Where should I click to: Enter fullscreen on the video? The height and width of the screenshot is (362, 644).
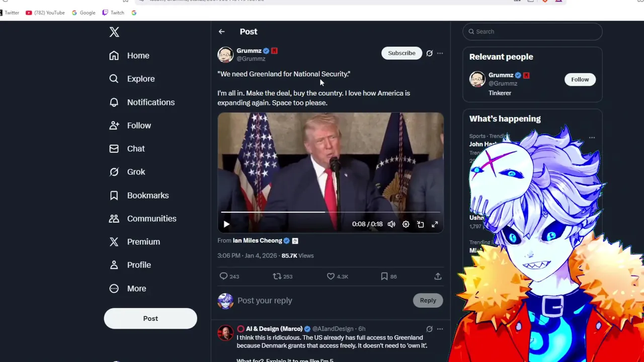tap(435, 224)
